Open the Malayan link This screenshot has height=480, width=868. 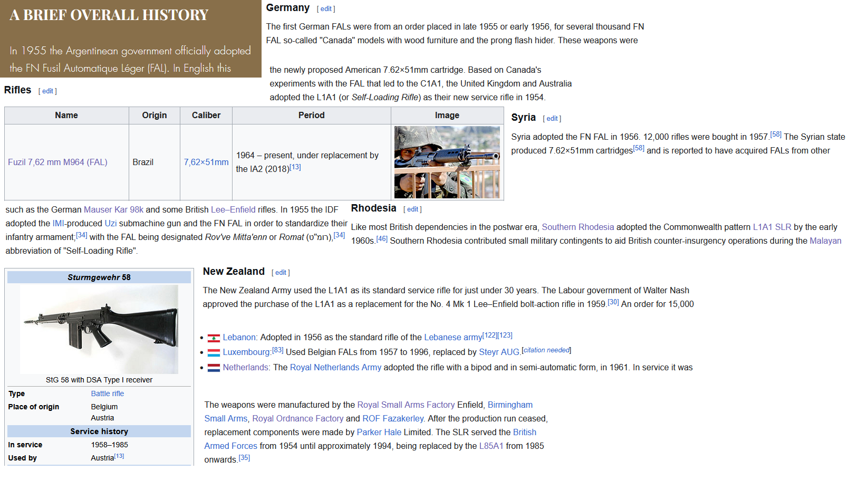[826, 241]
